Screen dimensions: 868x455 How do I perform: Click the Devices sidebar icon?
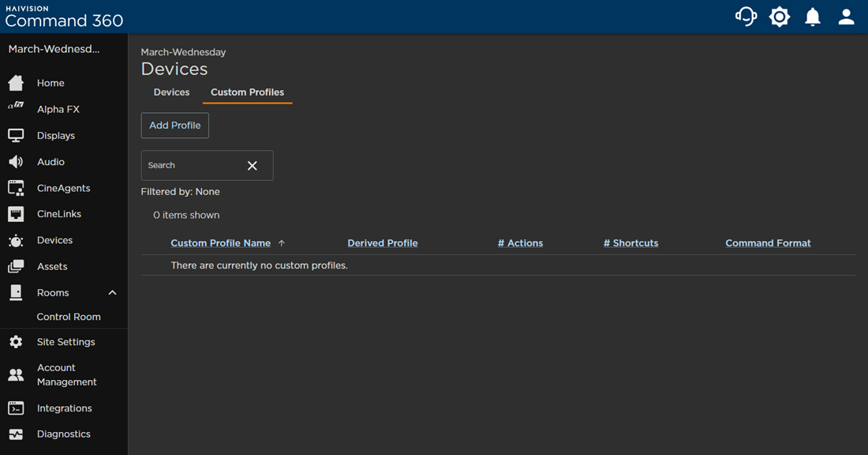point(16,240)
